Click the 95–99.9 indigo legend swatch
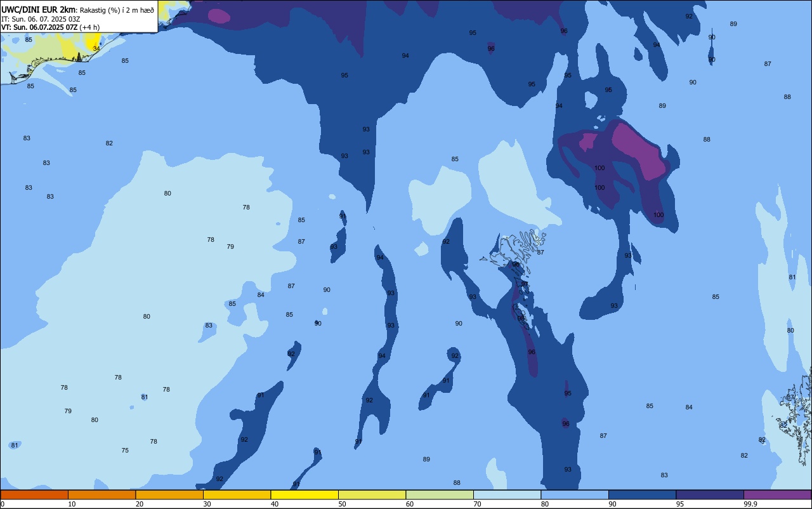812x509 pixels. tap(710, 494)
